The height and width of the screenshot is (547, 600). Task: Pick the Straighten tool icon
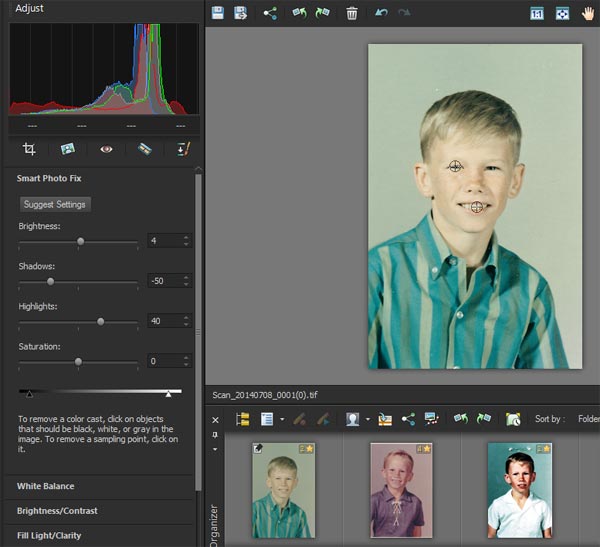[145, 149]
